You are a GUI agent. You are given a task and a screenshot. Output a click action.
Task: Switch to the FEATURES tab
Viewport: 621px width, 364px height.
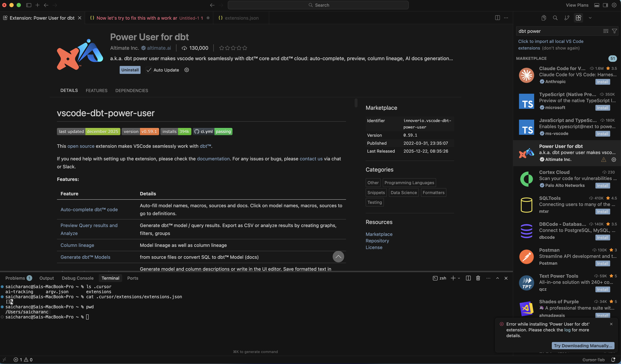(x=96, y=90)
